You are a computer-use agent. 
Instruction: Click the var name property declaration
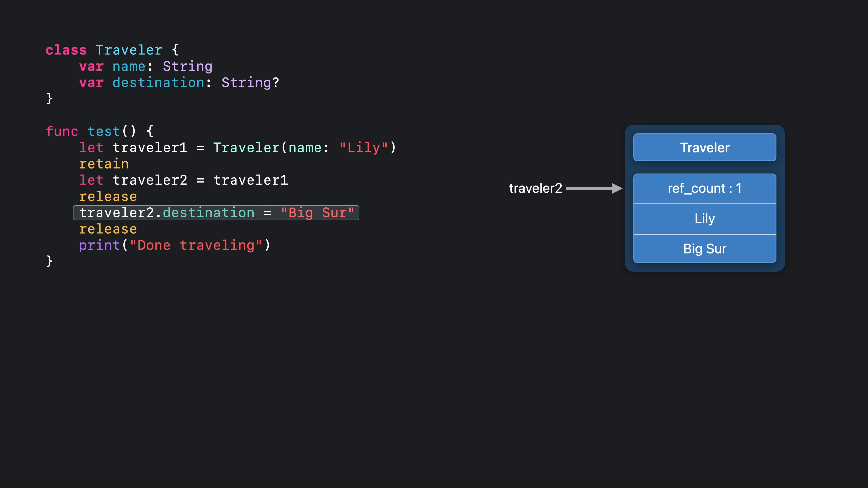coord(146,66)
